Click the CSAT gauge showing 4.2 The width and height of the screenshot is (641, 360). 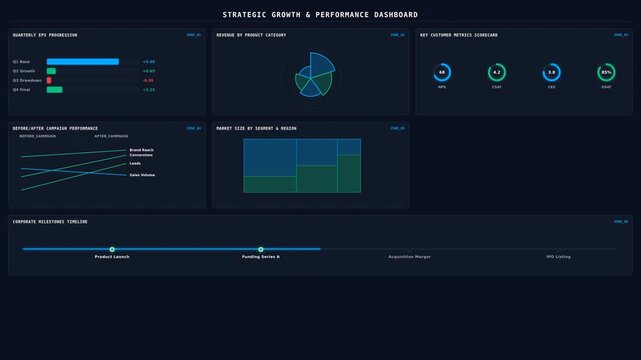[497, 72]
